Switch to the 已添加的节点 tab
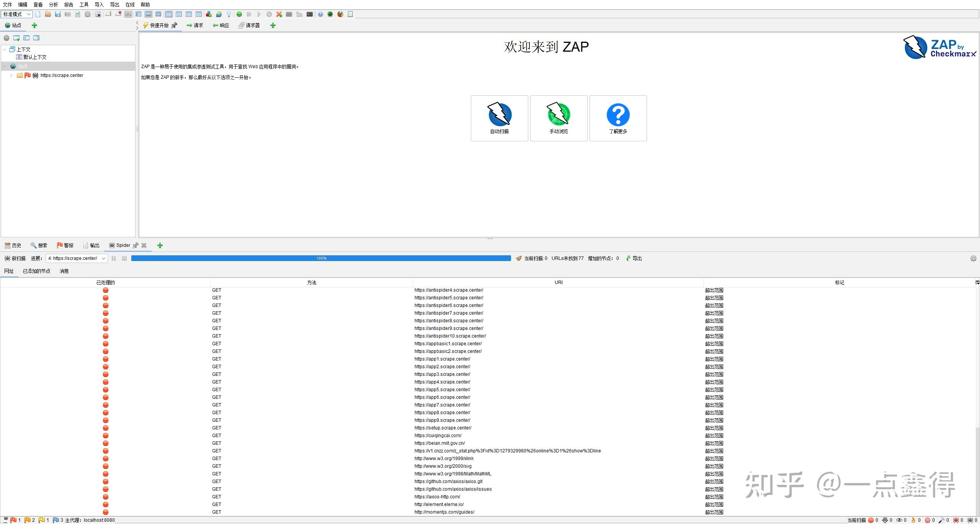980x524 pixels. (x=36, y=271)
